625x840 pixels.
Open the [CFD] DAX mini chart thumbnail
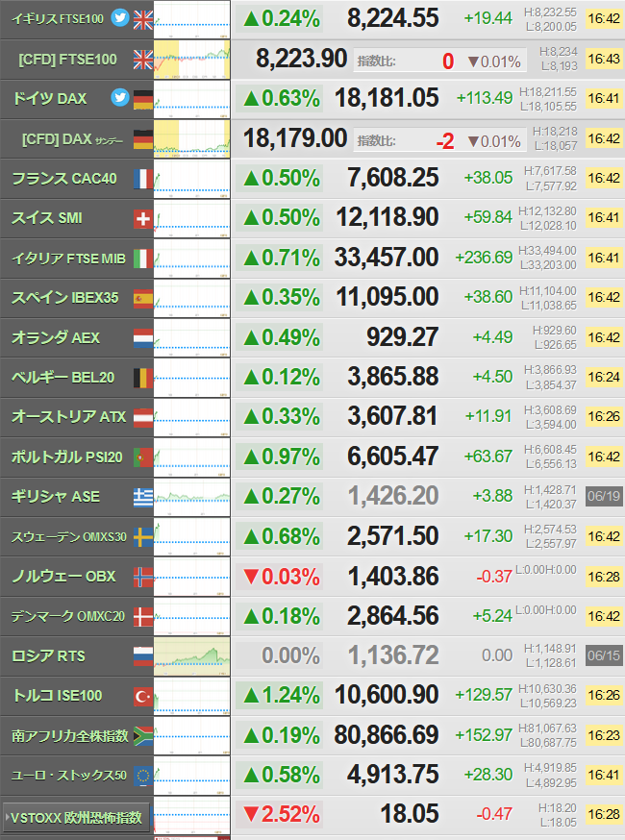(x=192, y=138)
